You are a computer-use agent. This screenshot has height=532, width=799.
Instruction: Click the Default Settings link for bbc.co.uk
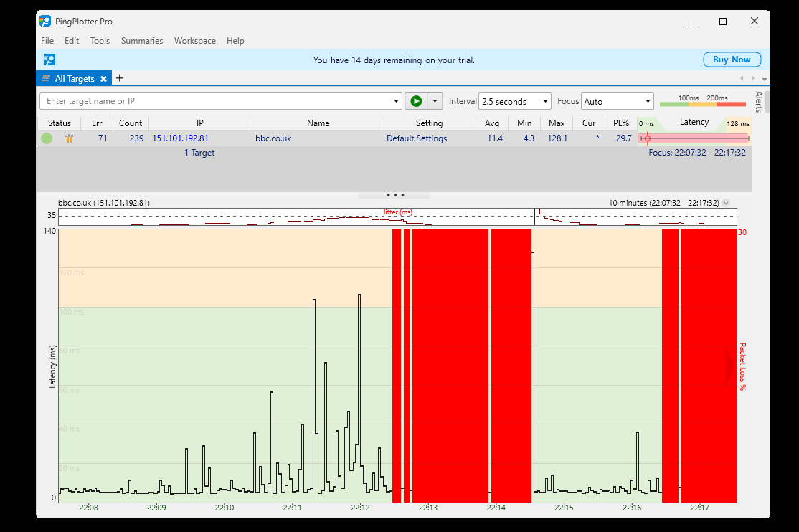coord(416,138)
